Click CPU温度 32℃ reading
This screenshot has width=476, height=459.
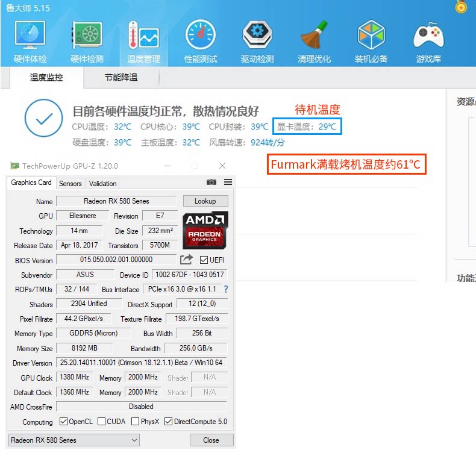click(102, 126)
